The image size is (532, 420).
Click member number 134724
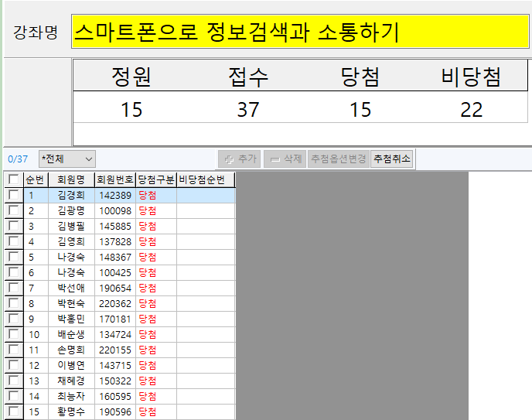tap(115, 334)
